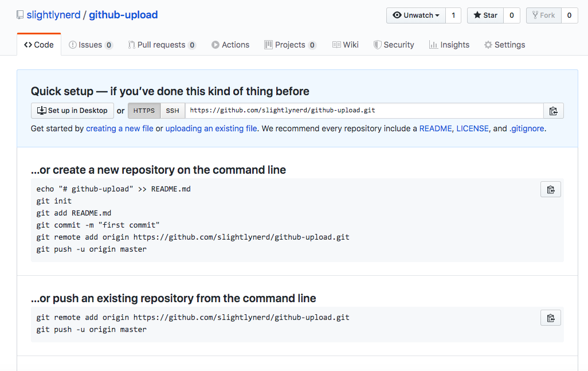This screenshot has width=588, height=371.
Task: Click the .gitignore link
Action: (527, 128)
